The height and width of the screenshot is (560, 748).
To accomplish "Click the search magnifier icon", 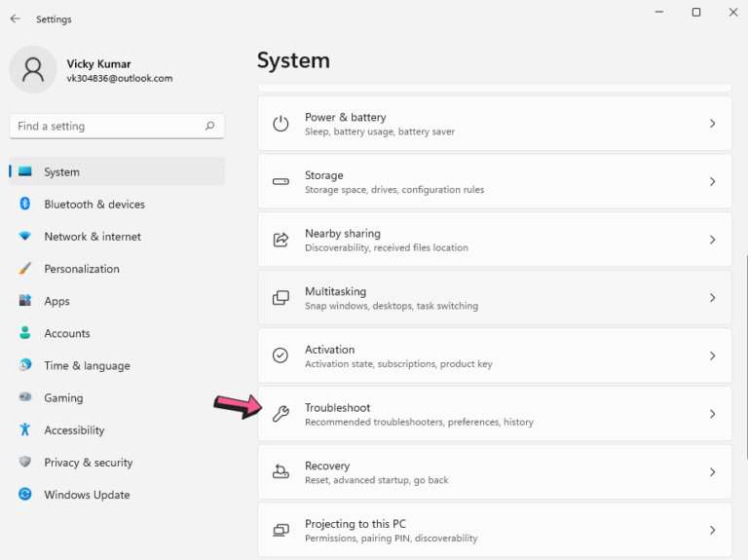I will (x=209, y=126).
